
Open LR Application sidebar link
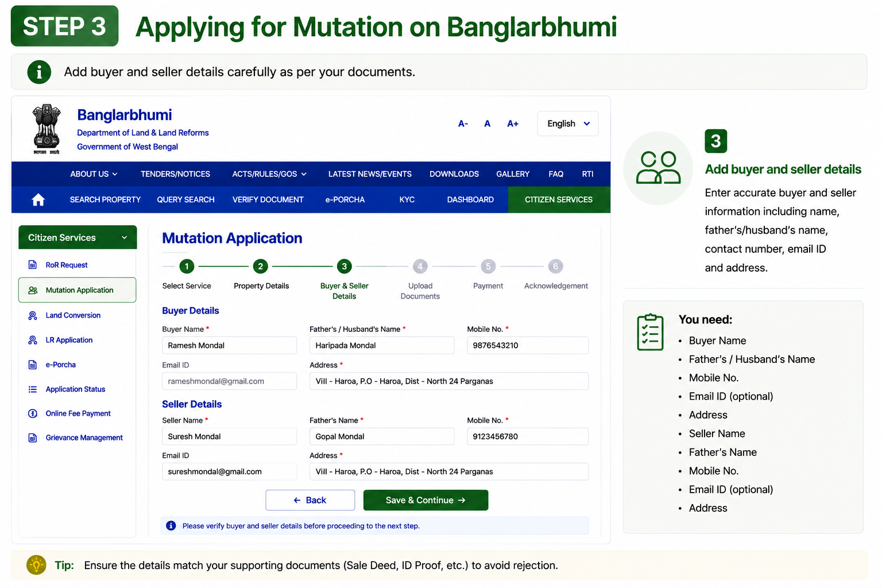[69, 340]
